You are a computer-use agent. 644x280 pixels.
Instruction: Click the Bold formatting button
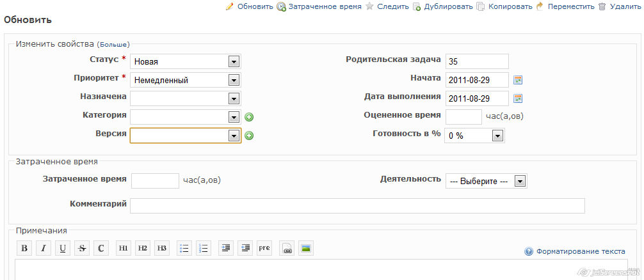(24, 248)
